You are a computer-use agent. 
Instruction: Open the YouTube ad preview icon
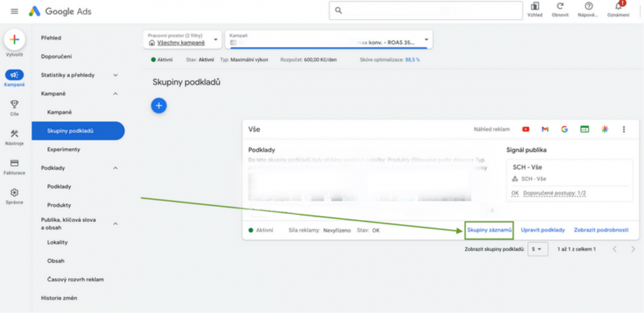[525, 129]
